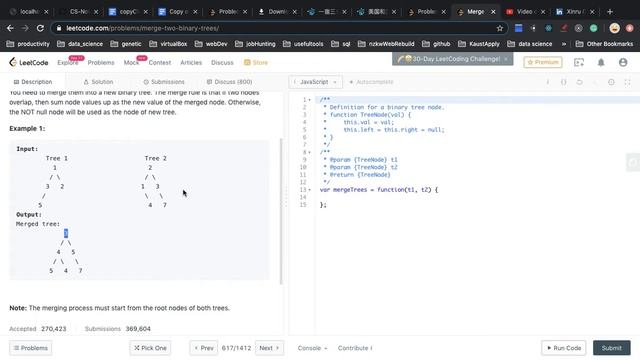Open Other Bookmarks folder
Image resolution: width=640 pixels, height=360 pixels.
coord(604,44)
